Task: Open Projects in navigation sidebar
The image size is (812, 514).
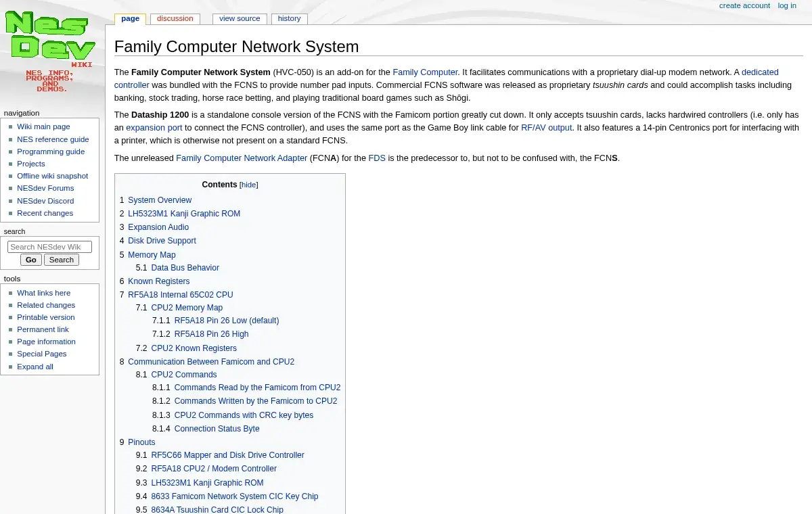Action: 31,164
